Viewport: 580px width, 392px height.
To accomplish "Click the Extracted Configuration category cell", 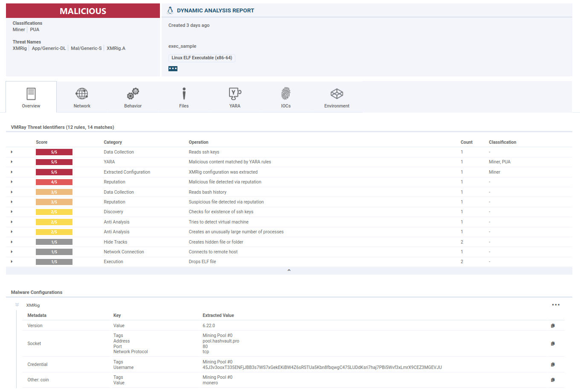I will pos(127,172).
